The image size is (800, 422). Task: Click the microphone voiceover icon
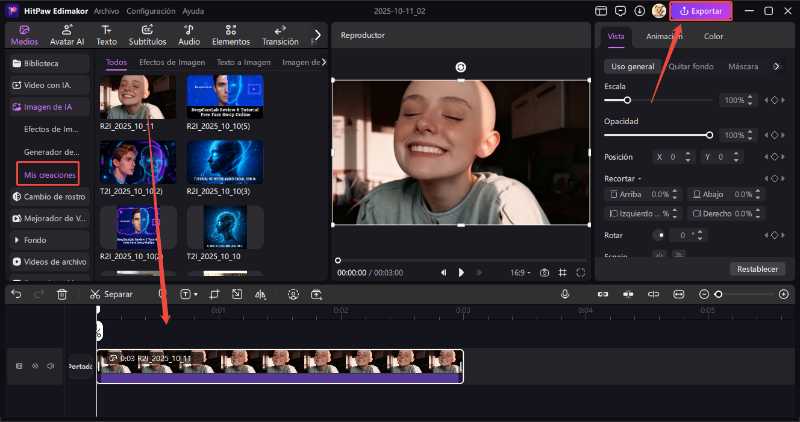tap(565, 294)
